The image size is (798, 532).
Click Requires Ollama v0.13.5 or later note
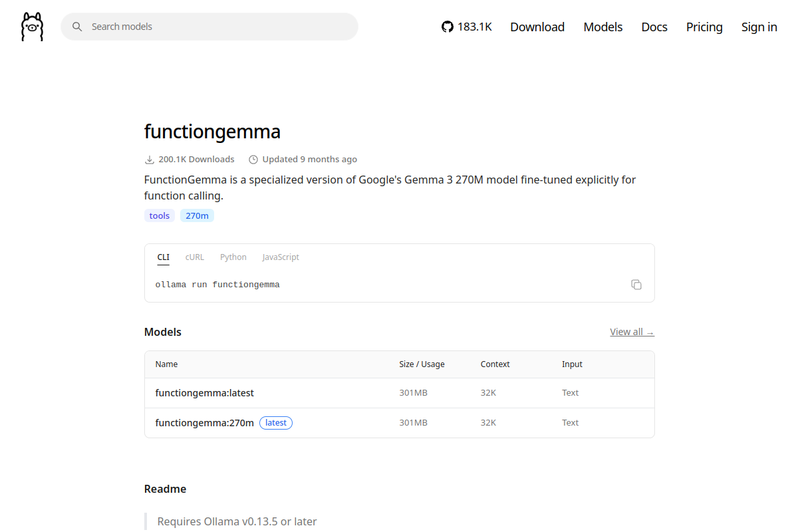click(x=237, y=521)
